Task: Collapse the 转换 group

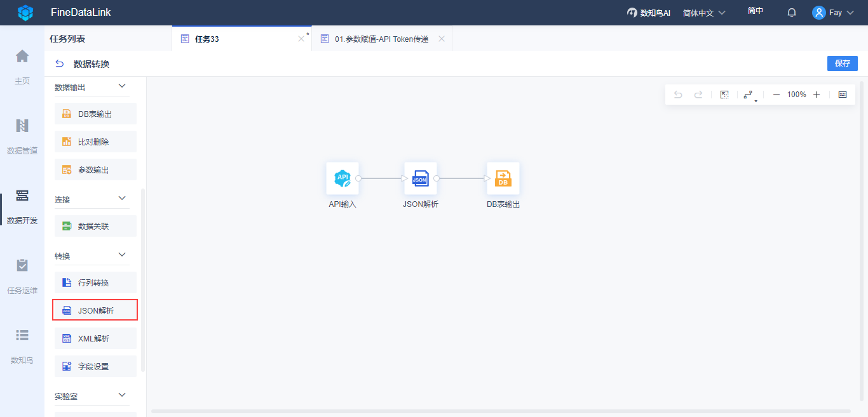Action: pyautogui.click(x=123, y=255)
